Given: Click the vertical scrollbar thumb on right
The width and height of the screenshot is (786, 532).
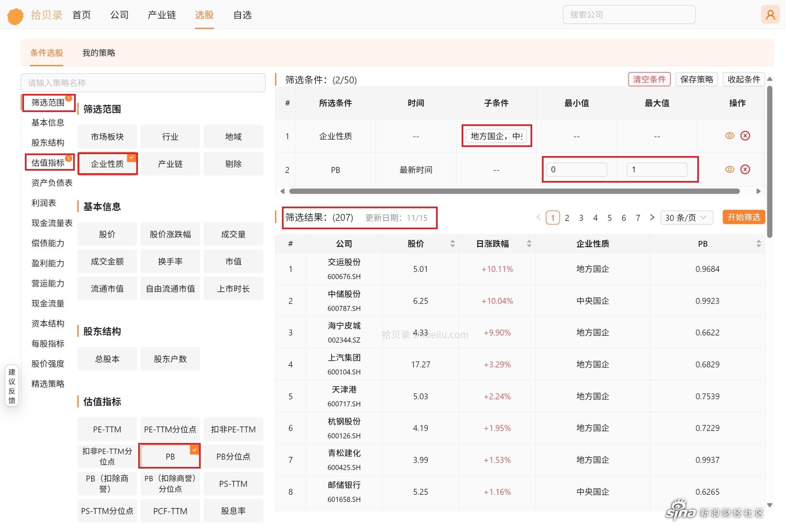Looking at the screenshot, I should click(x=770, y=162).
